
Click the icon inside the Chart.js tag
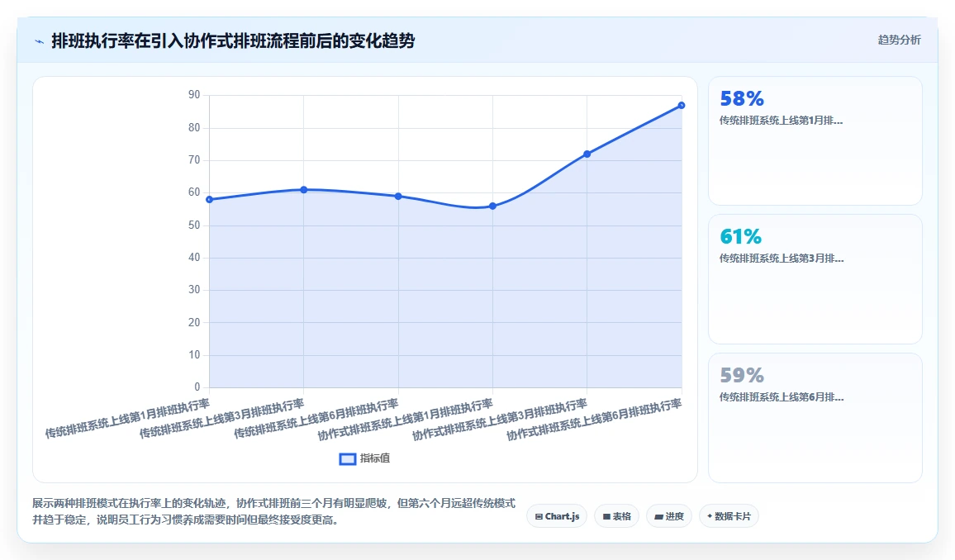click(539, 517)
